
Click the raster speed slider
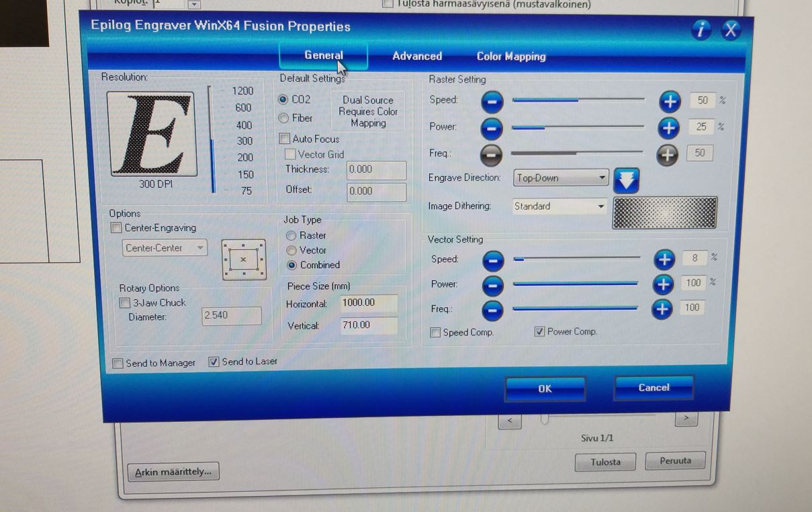pyautogui.click(x=578, y=100)
